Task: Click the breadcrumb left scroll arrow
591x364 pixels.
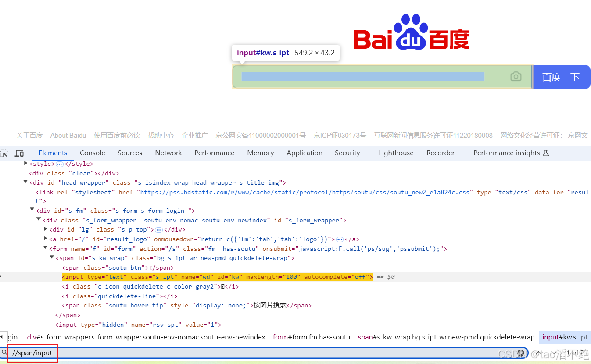Action: pyautogui.click(x=2, y=337)
